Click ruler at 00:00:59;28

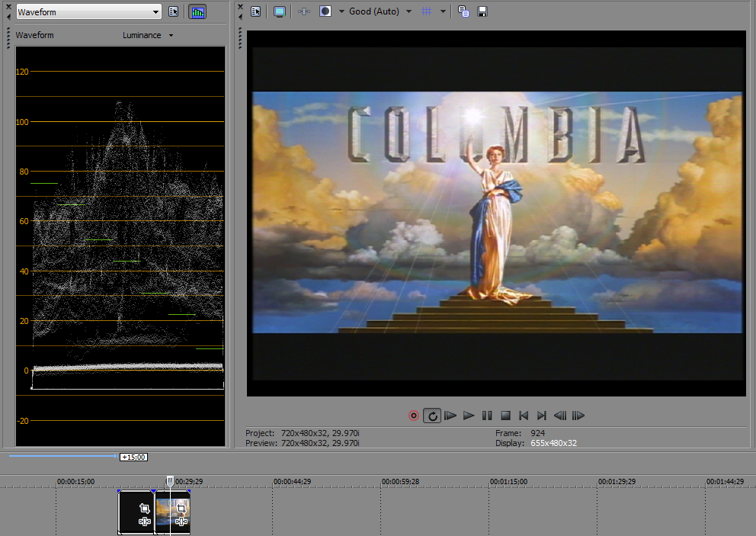[x=400, y=481]
